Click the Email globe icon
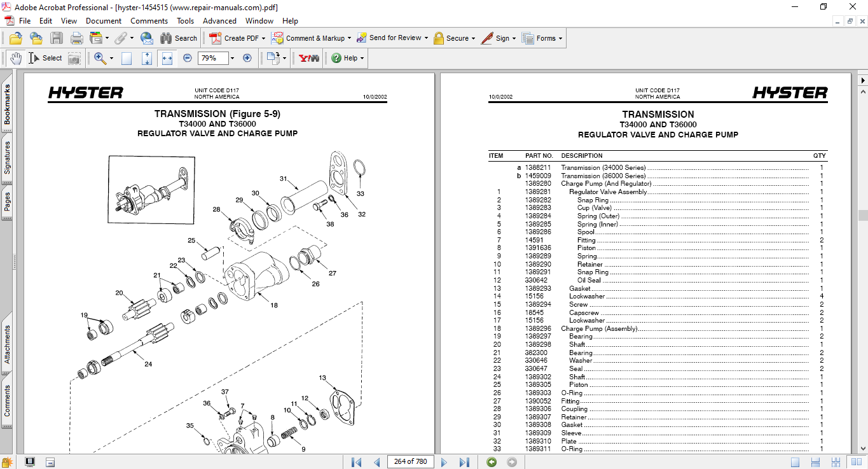This screenshot has width=868, height=469. tap(146, 38)
